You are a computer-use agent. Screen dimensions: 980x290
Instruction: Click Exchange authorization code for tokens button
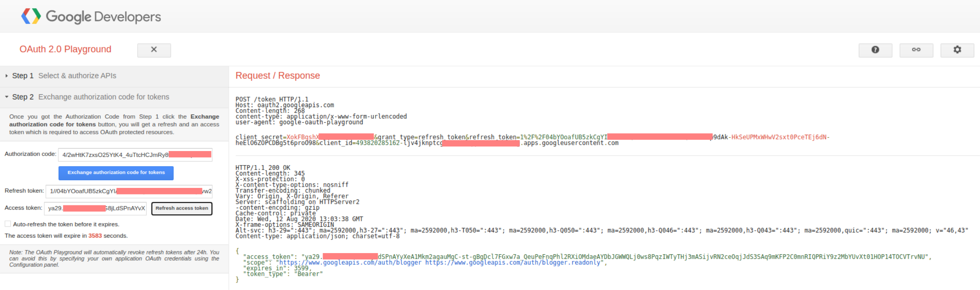tap(116, 173)
